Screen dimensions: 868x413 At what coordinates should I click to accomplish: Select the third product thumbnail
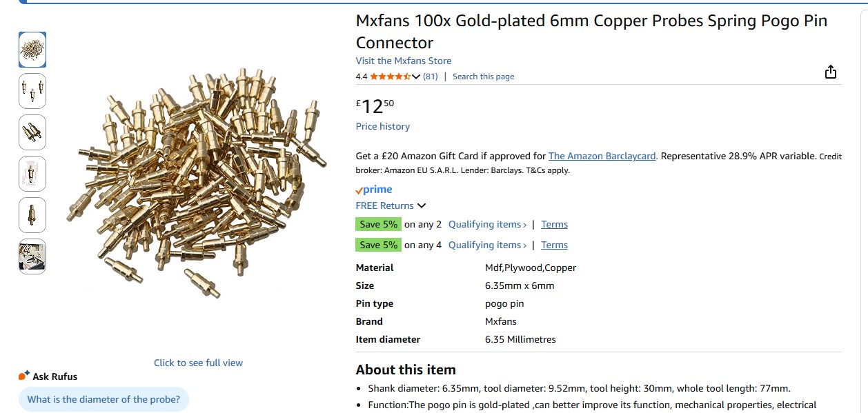pos(32,132)
